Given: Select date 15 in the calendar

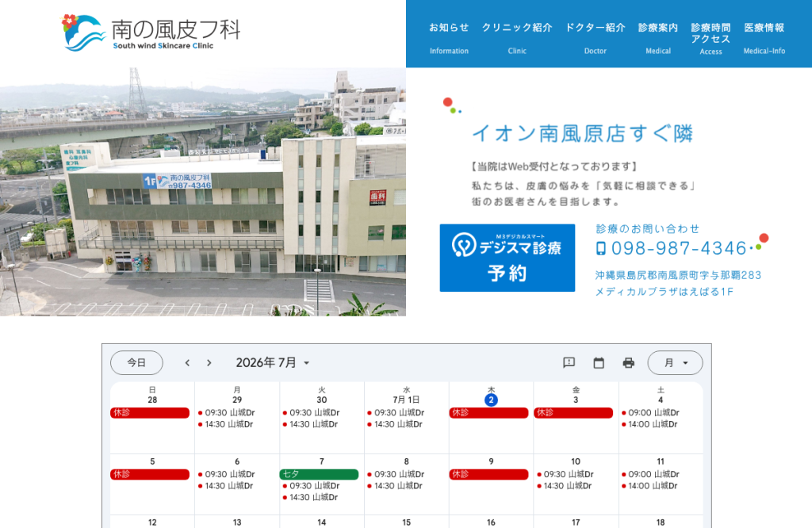Looking at the screenshot, I should [x=406, y=522].
